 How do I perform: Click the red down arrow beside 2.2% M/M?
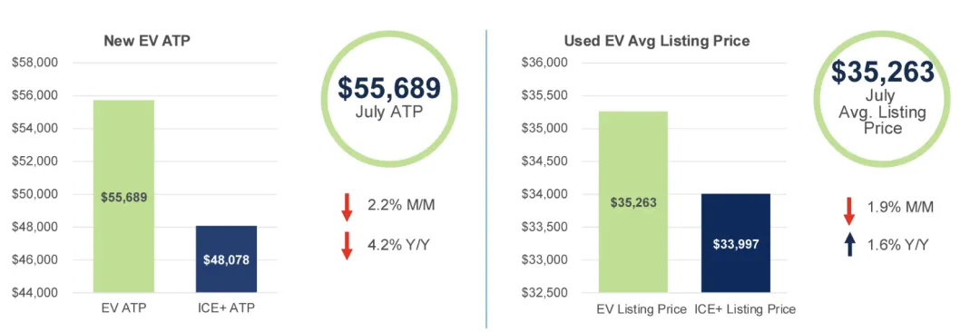tap(347, 207)
